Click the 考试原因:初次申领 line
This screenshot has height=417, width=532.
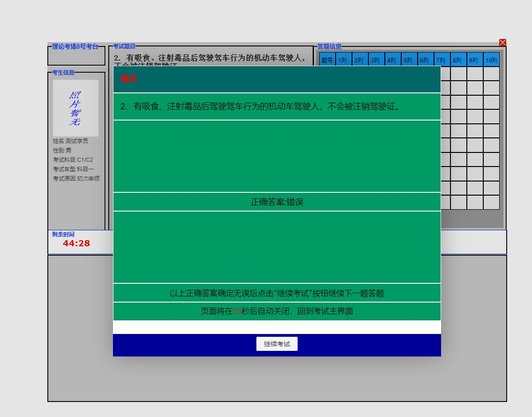76,178
